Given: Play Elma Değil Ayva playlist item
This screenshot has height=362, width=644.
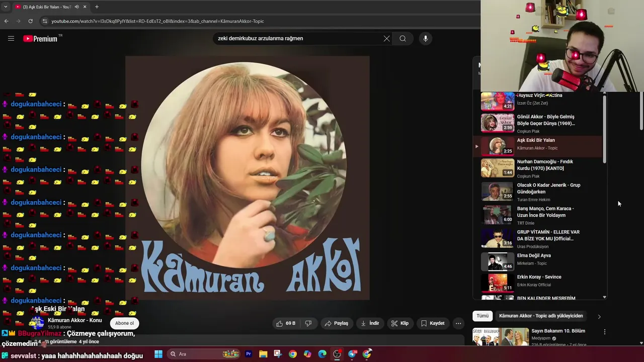Looking at the screenshot, I should pyautogui.click(x=538, y=262).
